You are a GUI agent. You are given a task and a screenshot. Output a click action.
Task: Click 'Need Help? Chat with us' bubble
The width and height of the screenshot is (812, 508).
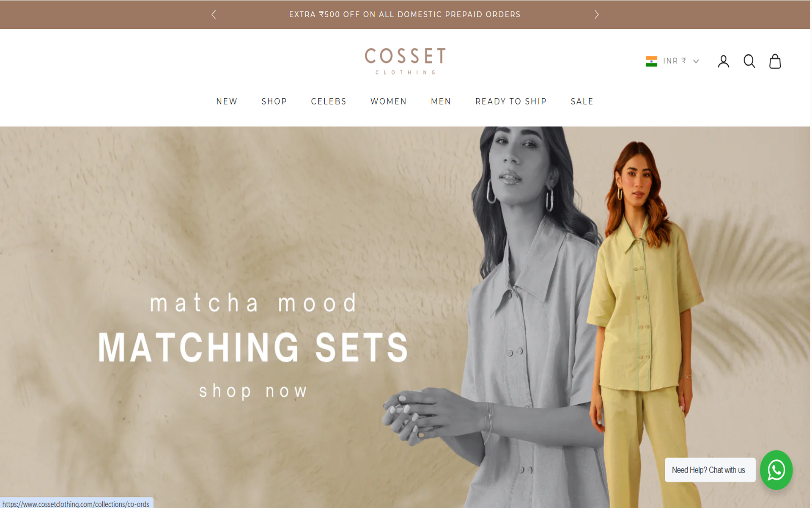[710, 470]
